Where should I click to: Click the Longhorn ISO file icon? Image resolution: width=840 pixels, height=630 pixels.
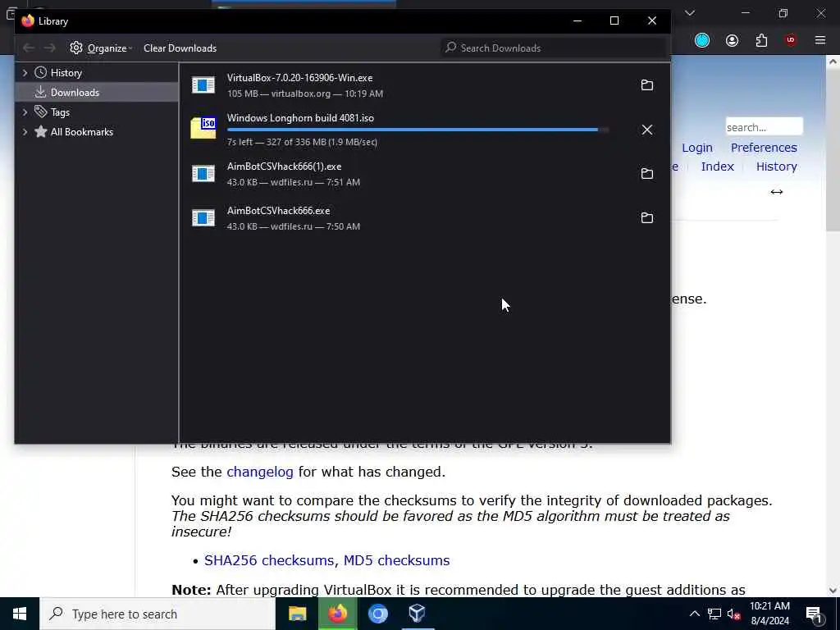pyautogui.click(x=203, y=129)
